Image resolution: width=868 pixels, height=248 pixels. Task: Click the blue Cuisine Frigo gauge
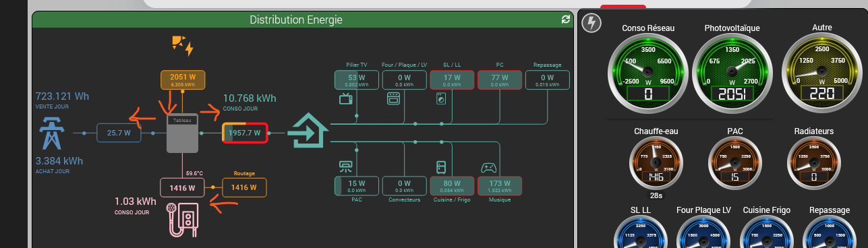(x=766, y=232)
